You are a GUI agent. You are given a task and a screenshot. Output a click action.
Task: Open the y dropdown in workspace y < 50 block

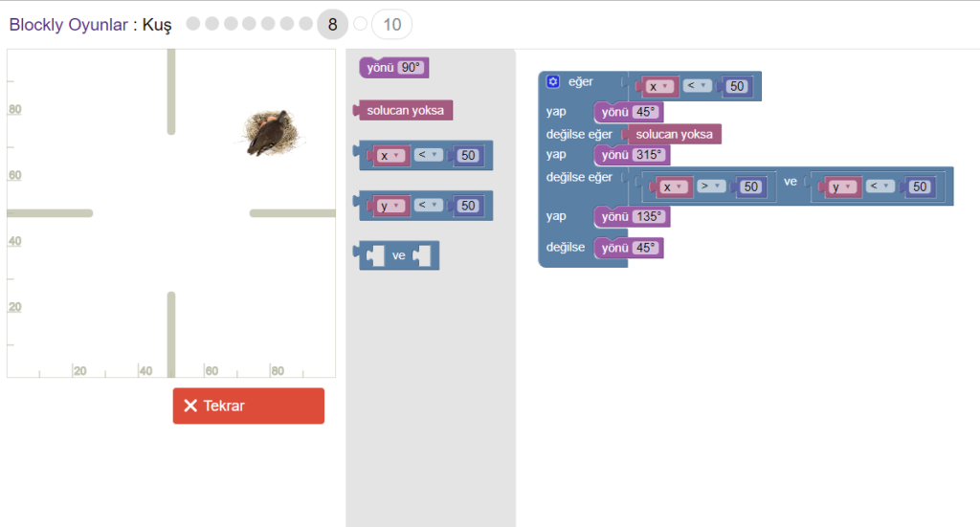click(840, 187)
